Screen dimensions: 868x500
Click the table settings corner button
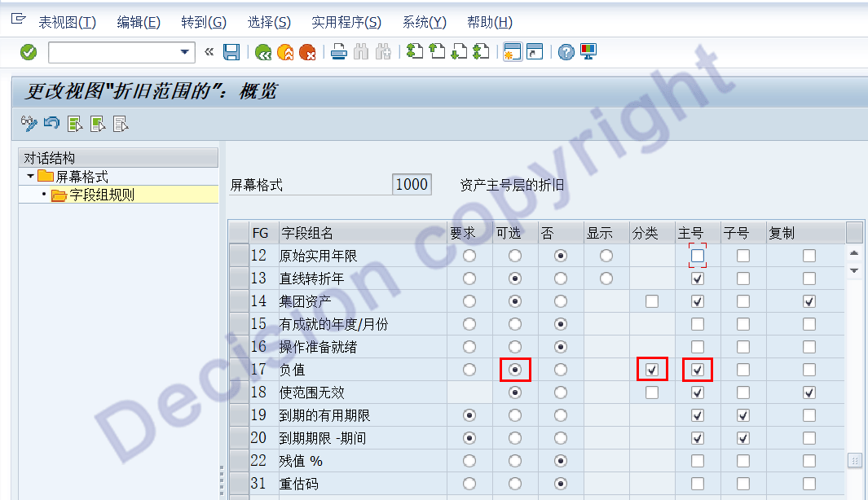pos(854,233)
